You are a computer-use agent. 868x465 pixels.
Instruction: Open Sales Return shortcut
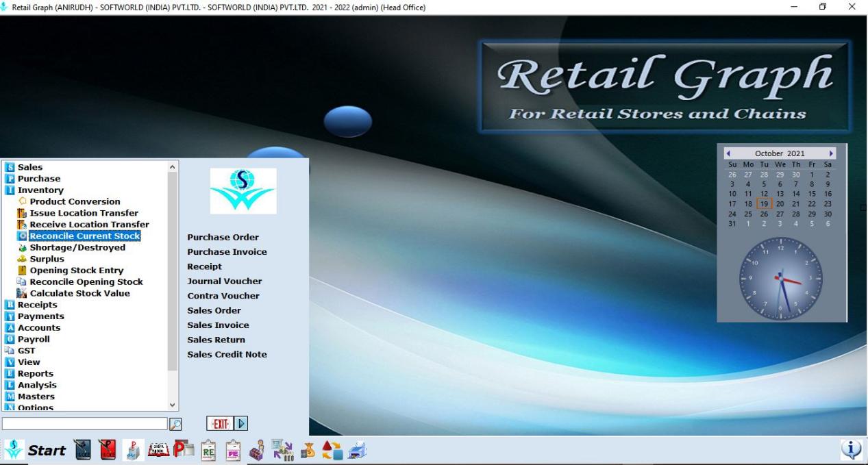click(x=216, y=340)
